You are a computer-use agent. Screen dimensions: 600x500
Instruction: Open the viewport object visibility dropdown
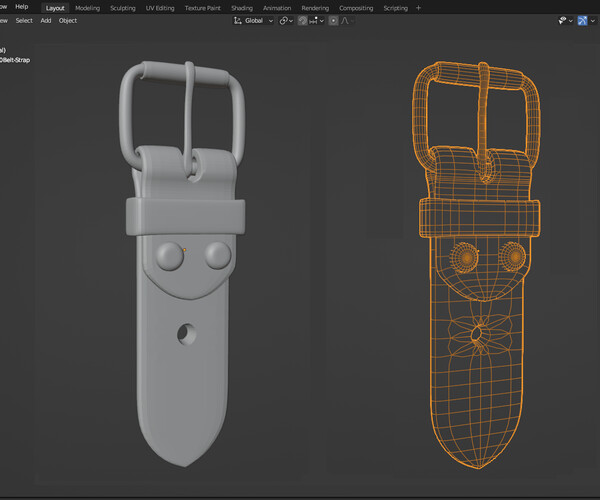point(565,21)
